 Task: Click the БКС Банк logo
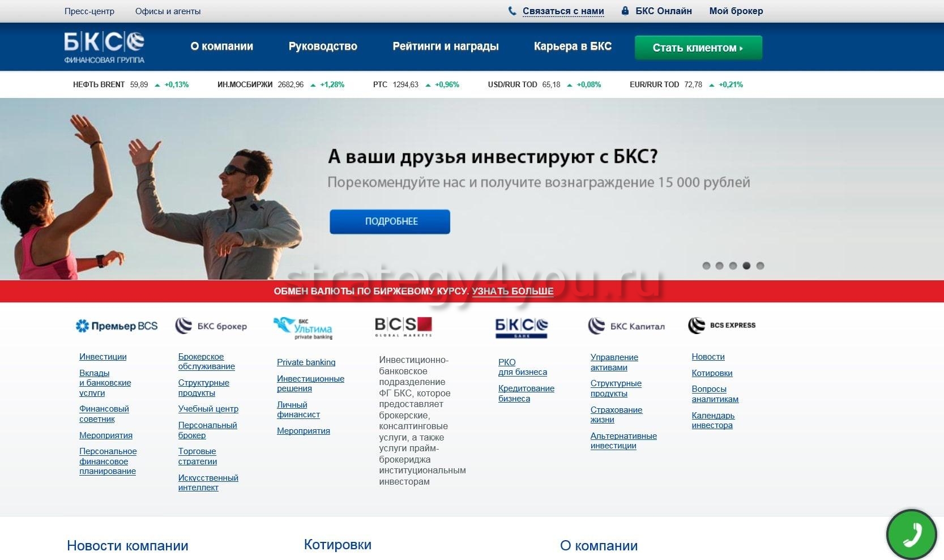coord(521,327)
